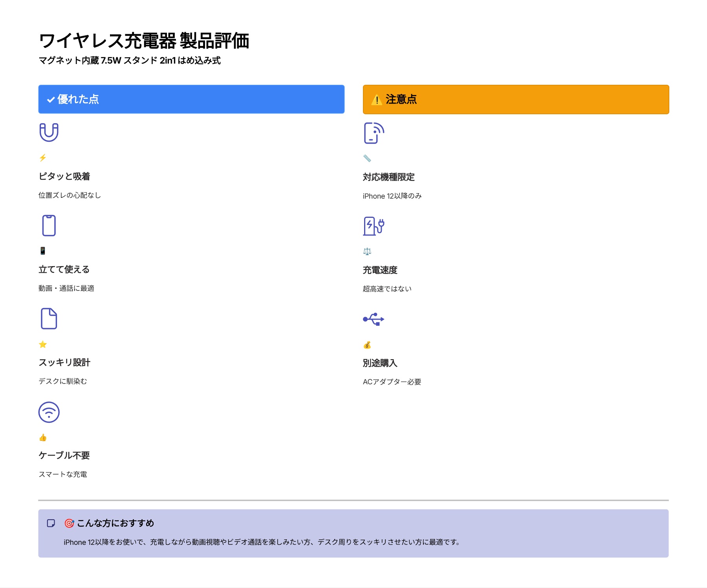
Task: Click the ruler emoji under 対応機種限定 icon
Action: click(367, 158)
